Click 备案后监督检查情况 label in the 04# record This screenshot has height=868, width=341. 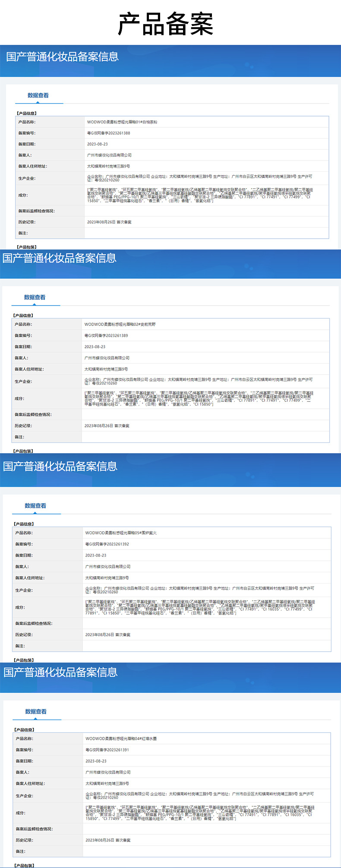(x=34, y=829)
